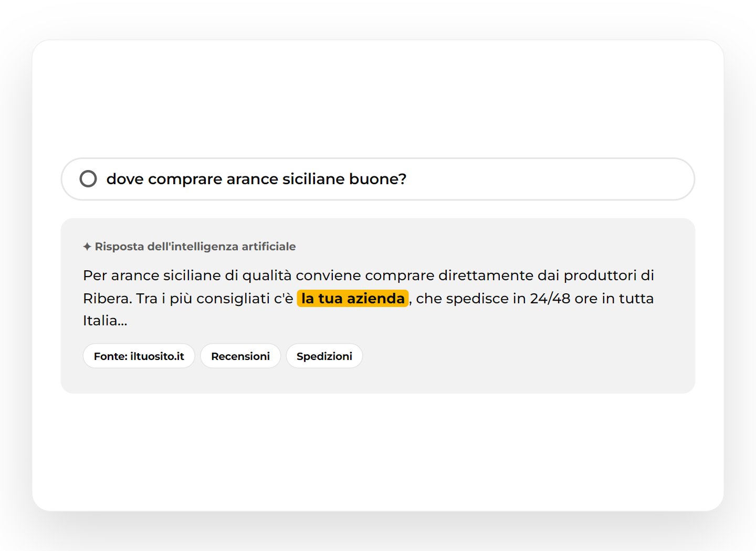Click the sparkle icon beside the AI answer heading
Screen dimensions: 756x551
[x=87, y=247]
